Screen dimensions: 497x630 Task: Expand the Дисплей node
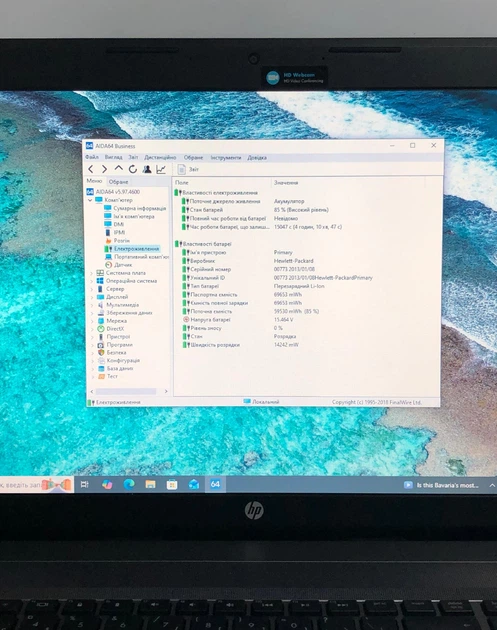[x=92, y=297]
